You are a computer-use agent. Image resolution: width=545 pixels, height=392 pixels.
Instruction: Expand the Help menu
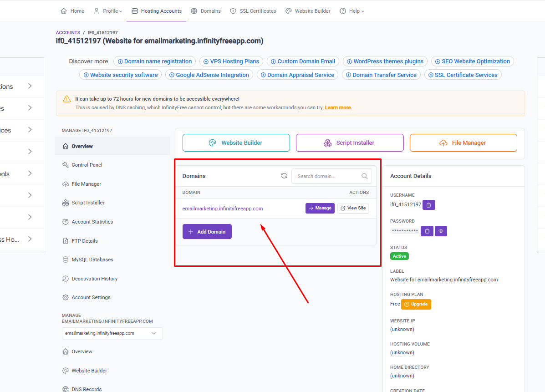pos(352,11)
